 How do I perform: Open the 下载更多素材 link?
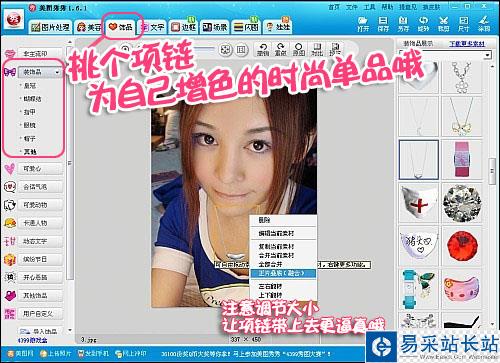click(467, 44)
